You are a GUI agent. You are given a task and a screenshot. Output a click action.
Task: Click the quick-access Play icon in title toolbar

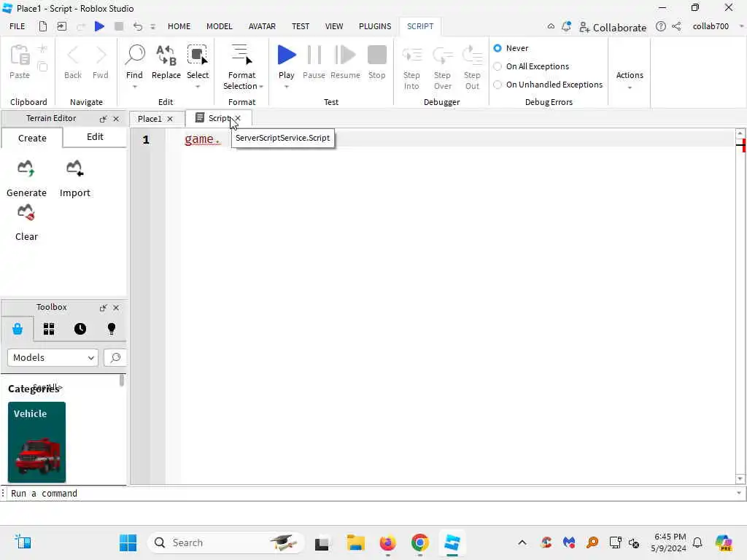click(x=99, y=26)
